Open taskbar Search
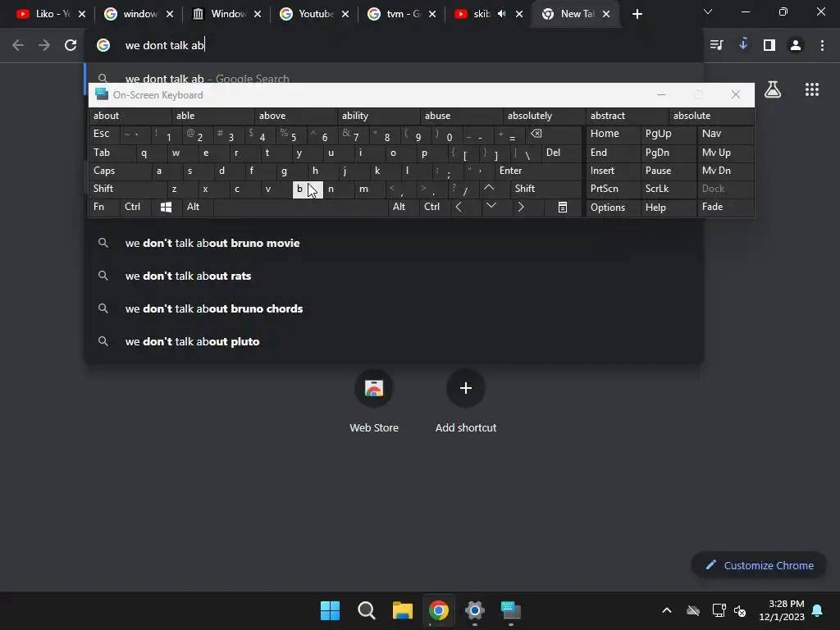840x630 pixels. pos(367,610)
